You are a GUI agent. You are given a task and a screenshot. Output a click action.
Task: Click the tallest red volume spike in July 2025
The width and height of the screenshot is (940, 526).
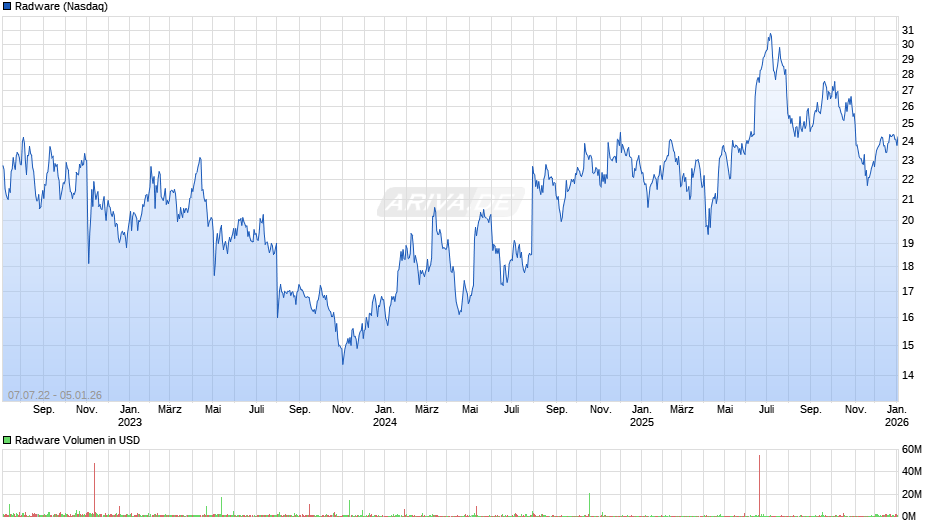(760, 485)
